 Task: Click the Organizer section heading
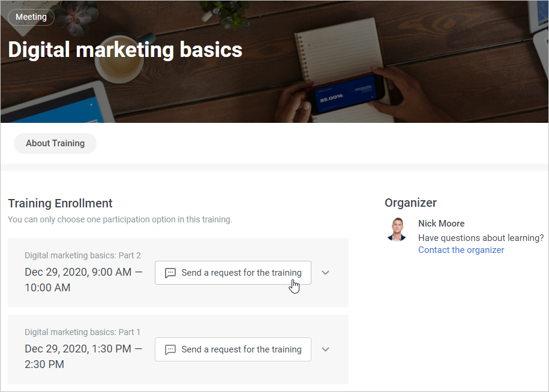[410, 203]
